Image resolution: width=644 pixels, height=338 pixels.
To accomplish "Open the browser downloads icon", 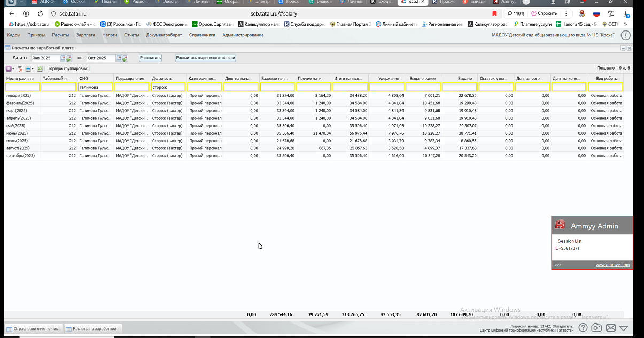I will 626,14.
